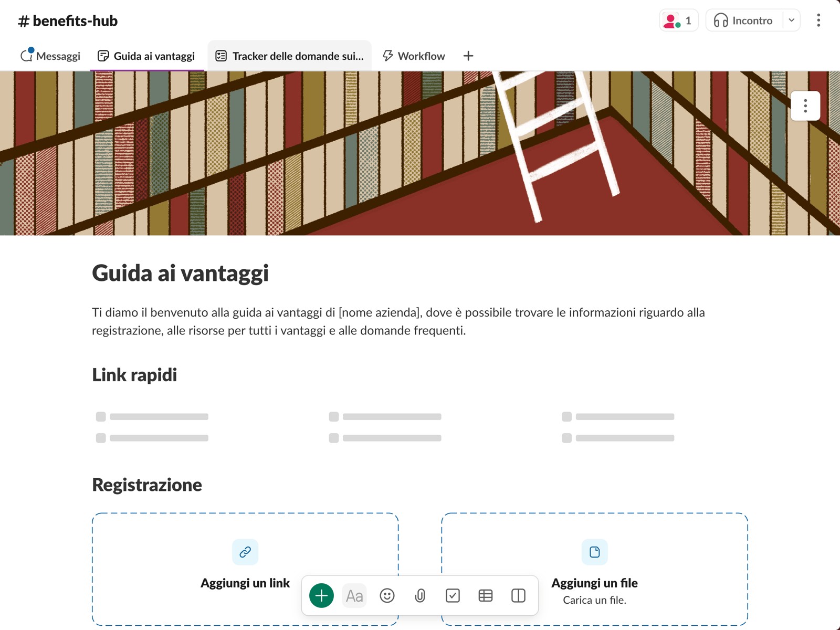Add a new tab with plus icon
Viewport: 840px width, 630px height.
pyautogui.click(x=468, y=56)
